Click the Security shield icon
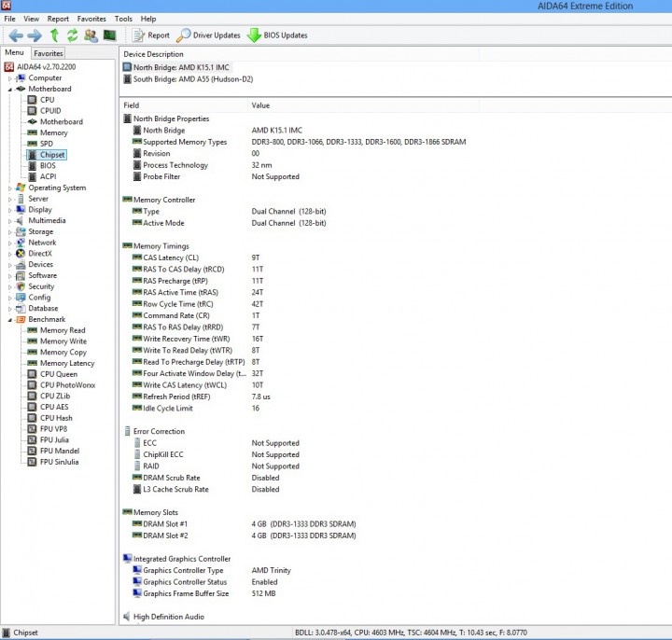Image resolution: width=672 pixels, height=640 pixels. pyautogui.click(x=21, y=286)
